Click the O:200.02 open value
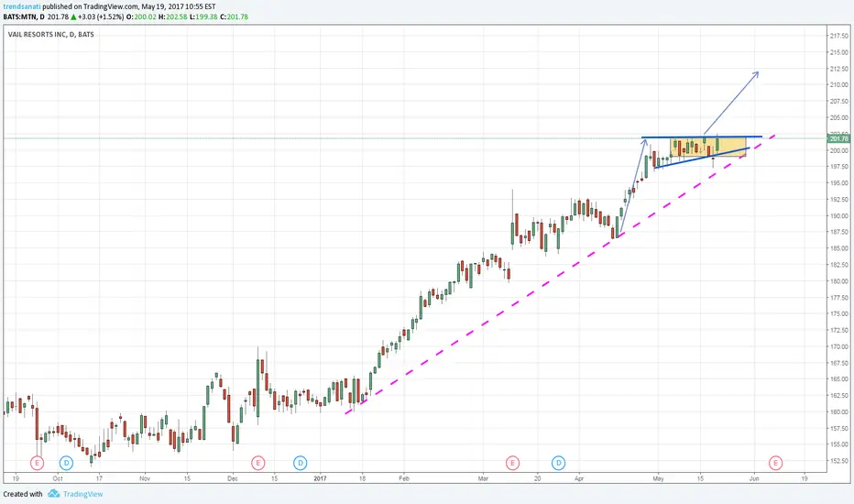 141,16
